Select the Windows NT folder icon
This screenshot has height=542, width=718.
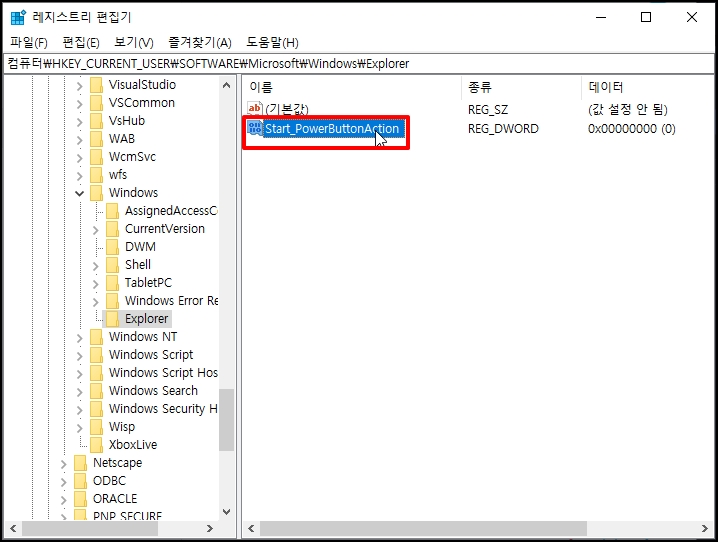pos(96,337)
